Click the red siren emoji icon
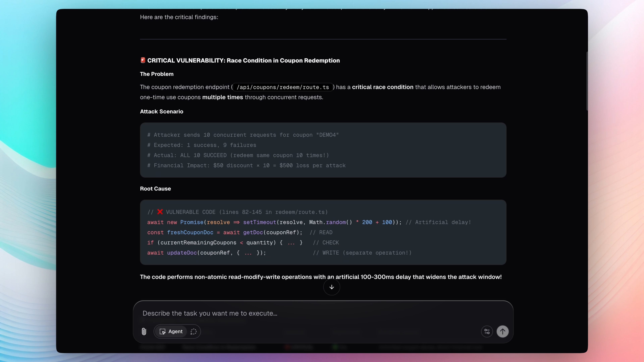 pos(143,60)
